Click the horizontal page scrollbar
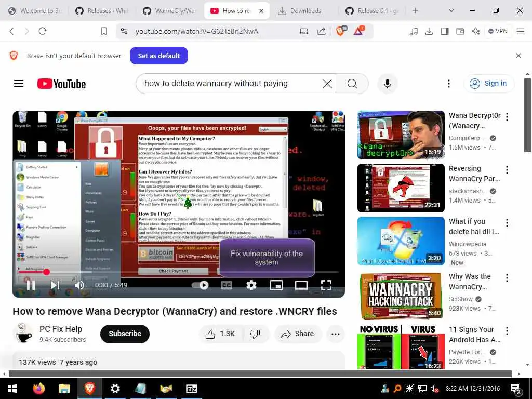The width and height of the screenshot is (532, 399). tap(260, 374)
